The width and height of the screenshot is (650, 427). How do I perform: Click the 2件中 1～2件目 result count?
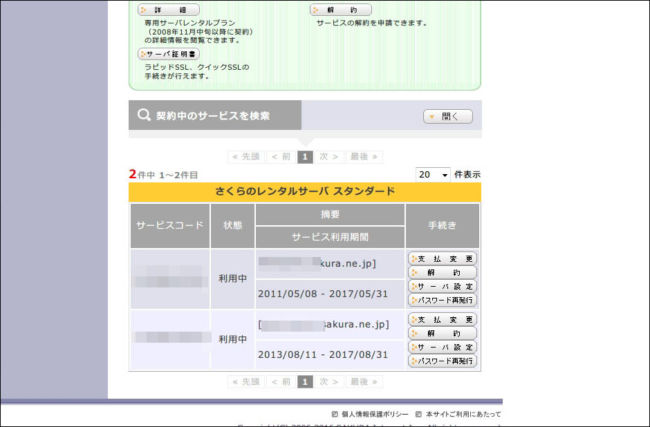point(163,175)
